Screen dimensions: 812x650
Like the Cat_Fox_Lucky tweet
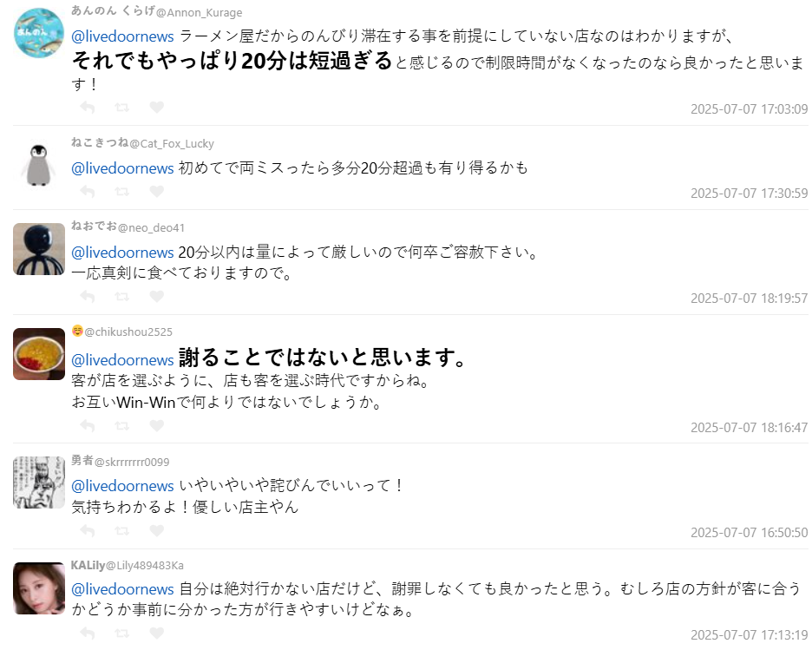pyautogui.click(x=156, y=191)
